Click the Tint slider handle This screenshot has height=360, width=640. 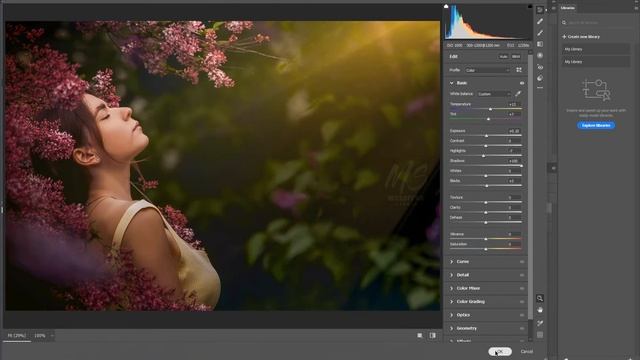[x=489, y=119]
